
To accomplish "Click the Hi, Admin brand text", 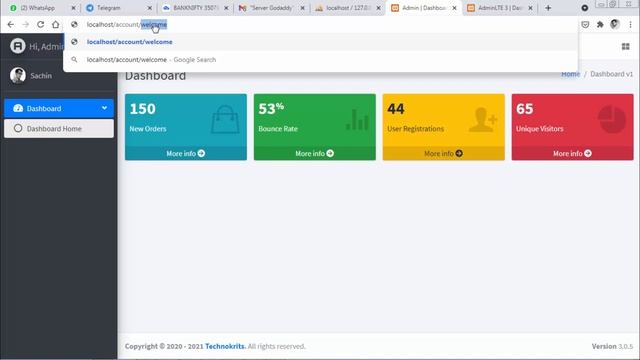I will coord(46,47).
